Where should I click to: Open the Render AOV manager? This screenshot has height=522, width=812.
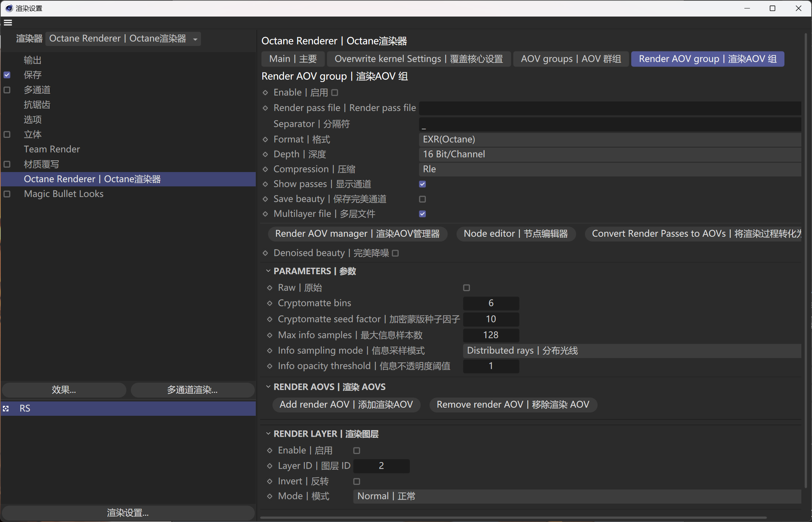click(357, 233)
